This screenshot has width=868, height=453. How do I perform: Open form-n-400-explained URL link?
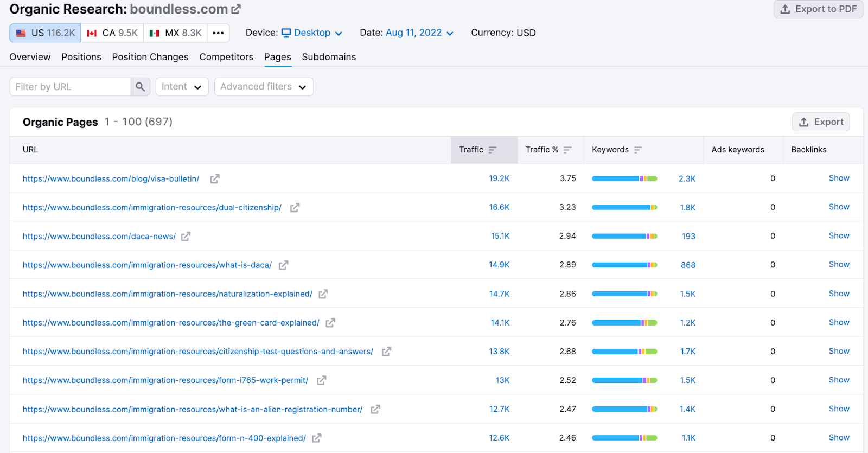tap(164, 438)
